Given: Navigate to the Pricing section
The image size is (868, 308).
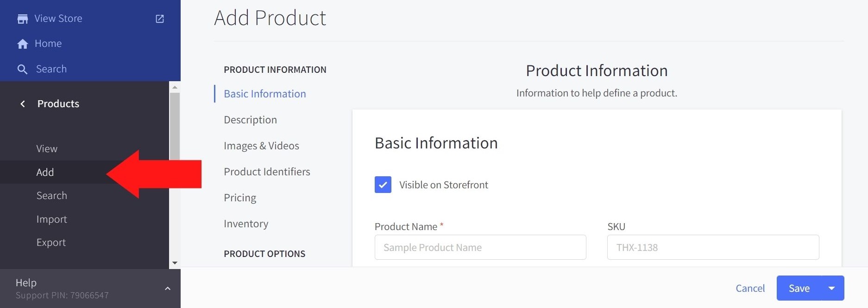Looking at the screenshot, I should tap(240, 198).
